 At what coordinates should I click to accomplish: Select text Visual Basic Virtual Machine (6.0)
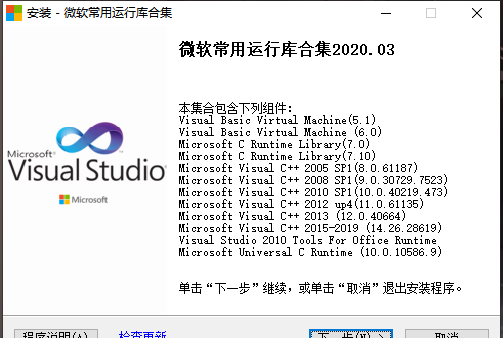pos(280,132)
